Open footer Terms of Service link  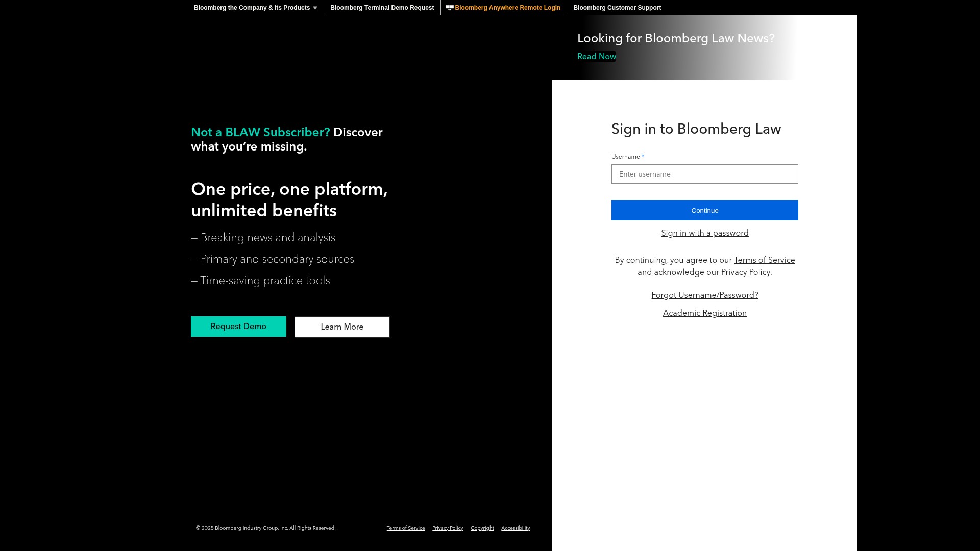click(406, 528)
